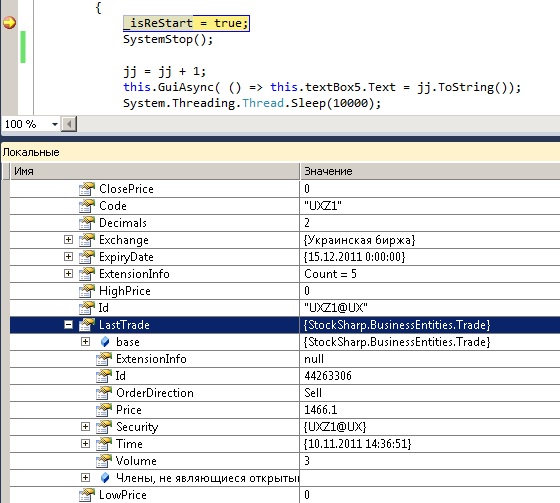Click the Volume property icon
The width and height of the screenshot is (560, 503).
pyautogui.click(x=104, y=461)
